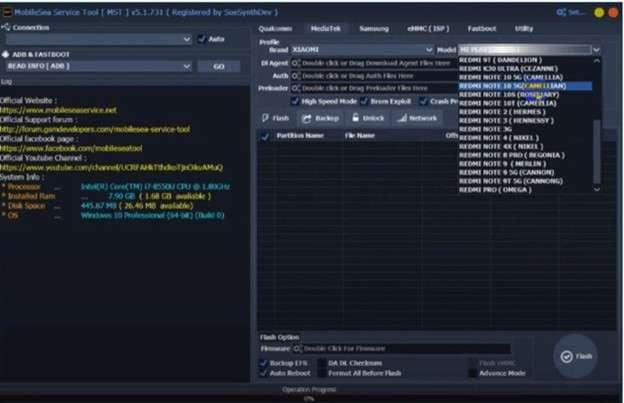Toggle Backup EFS checkbox
The height and width of the screenshot is (403, 624).
[x=263, y=363]
